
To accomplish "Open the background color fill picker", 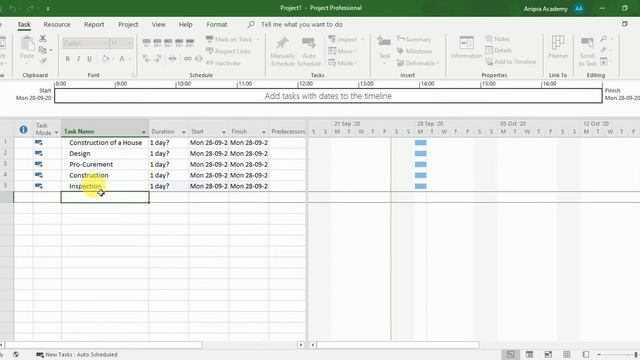I will click(x=105, y=59).
